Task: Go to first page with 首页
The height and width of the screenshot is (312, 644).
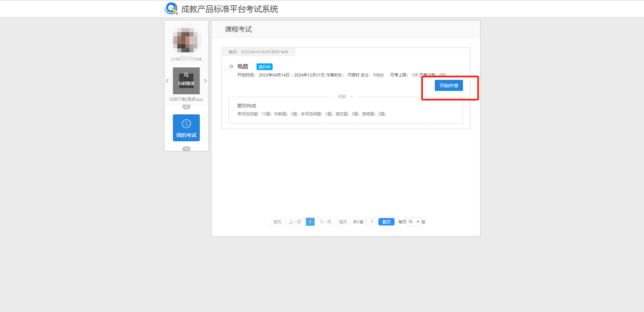Action: (277, 222)
